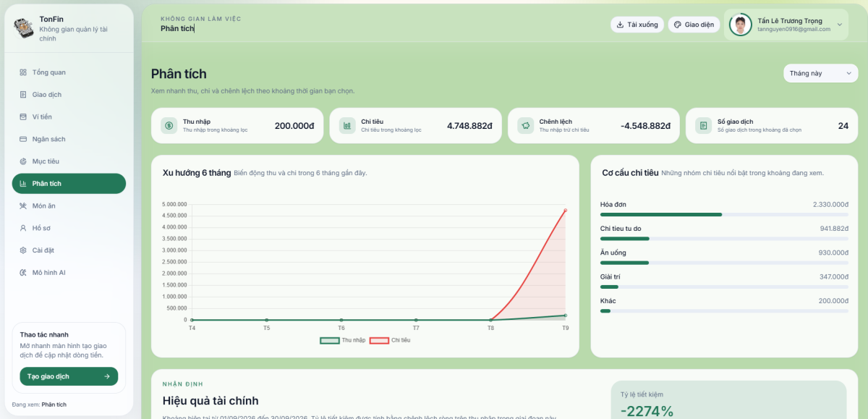This screenshot has height=419, width=868.
Task: Click the Khác spending progress bar
Action: [724, 310]
